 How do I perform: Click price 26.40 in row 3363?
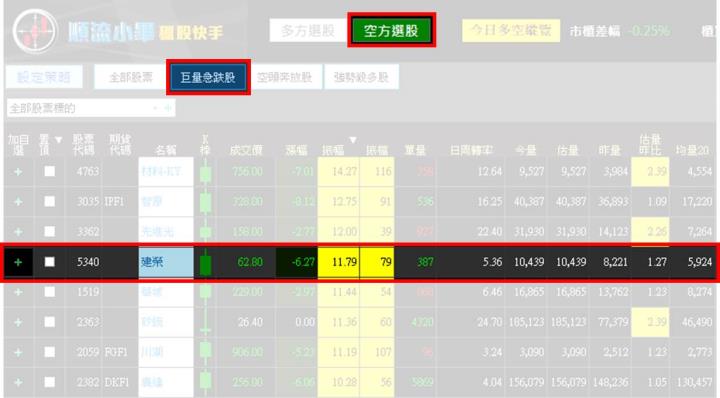point(250,322)
